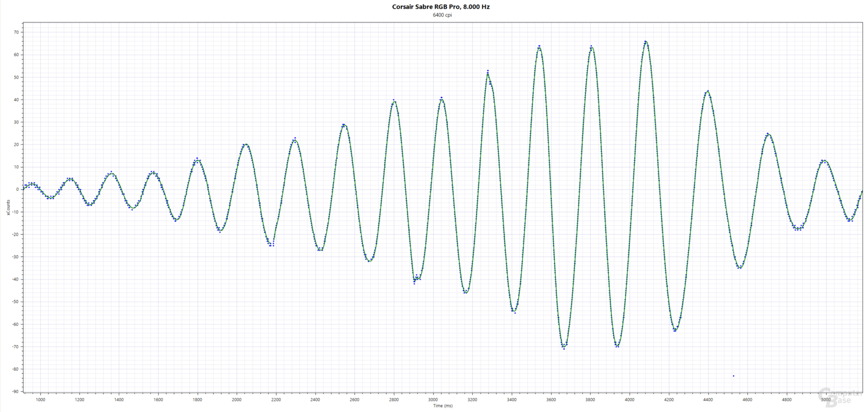The height and width of the screenshot is (412, 868).
Task: Select the 1600 tick label on time axis
Action: 158,399
